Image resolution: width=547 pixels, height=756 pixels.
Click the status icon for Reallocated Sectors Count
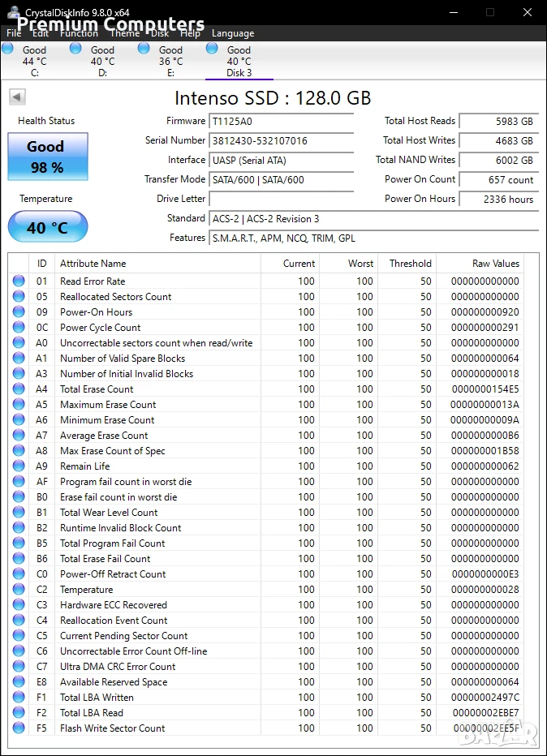click(19, 296)
